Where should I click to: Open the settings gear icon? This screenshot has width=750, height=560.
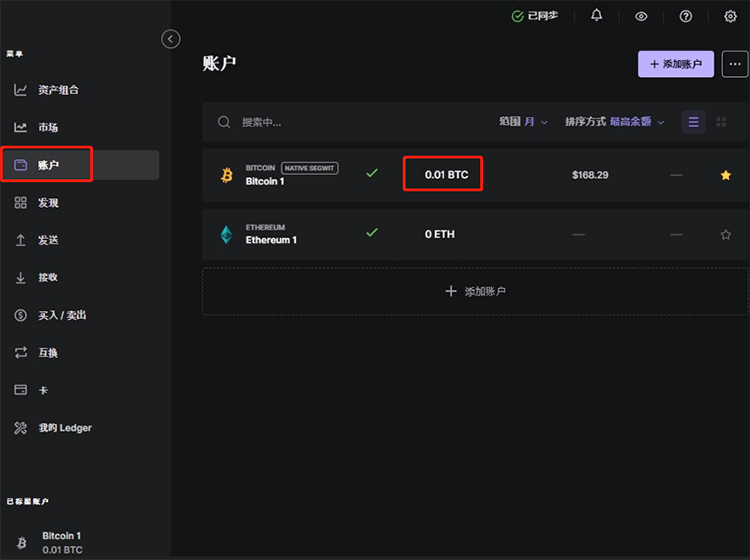(729, 16)
